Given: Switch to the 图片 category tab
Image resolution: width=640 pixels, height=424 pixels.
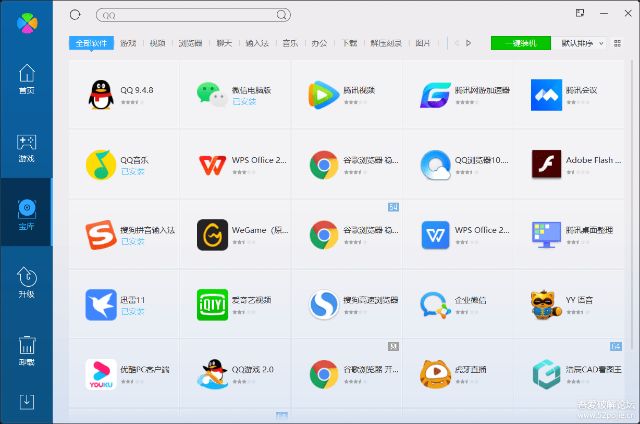Looking at the screenshot, I should tap(422, 43).
